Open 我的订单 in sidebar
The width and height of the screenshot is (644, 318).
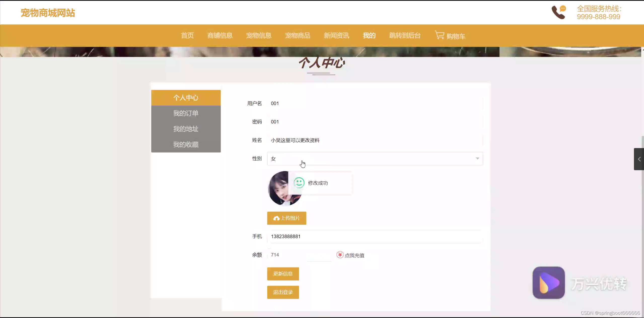(186, 113)
